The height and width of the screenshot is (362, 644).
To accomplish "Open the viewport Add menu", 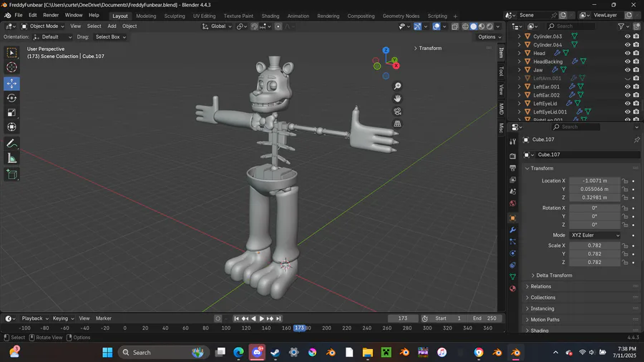I will pos(112,26).
